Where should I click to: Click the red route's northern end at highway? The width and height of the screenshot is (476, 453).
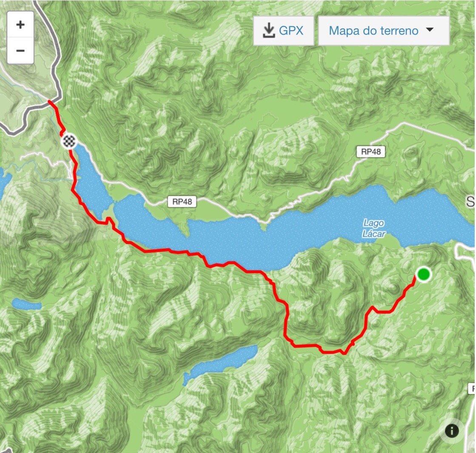50,101
